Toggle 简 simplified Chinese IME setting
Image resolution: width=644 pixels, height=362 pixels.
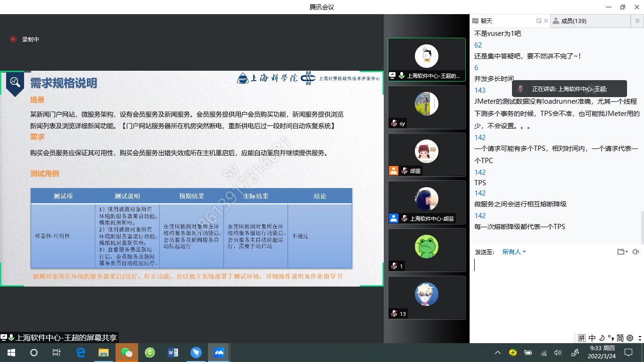[x=620, y=337]
